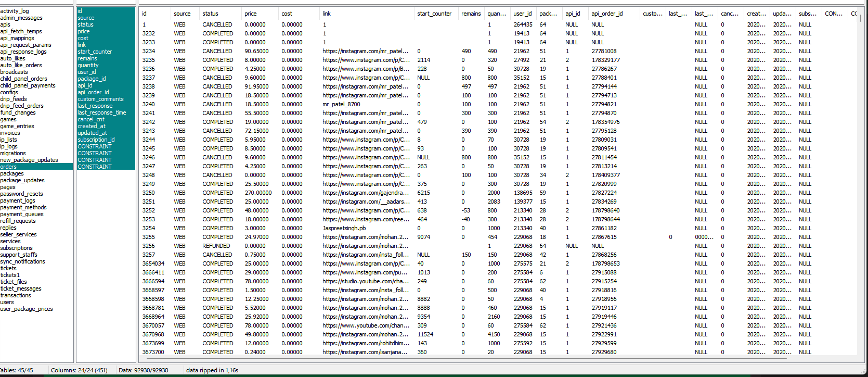This screenshot has width=868, height=377.
Task: Select the users table
Action: click(x=7, y=302)
